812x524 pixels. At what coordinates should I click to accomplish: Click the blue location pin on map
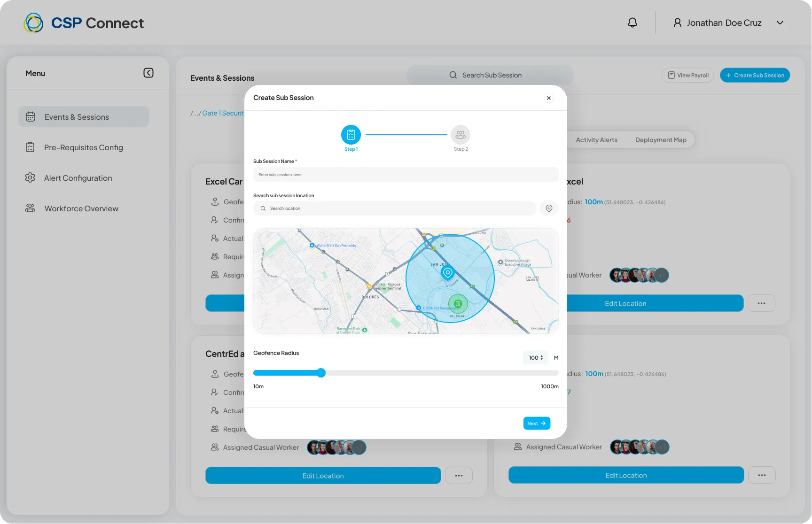click(448, 273)
